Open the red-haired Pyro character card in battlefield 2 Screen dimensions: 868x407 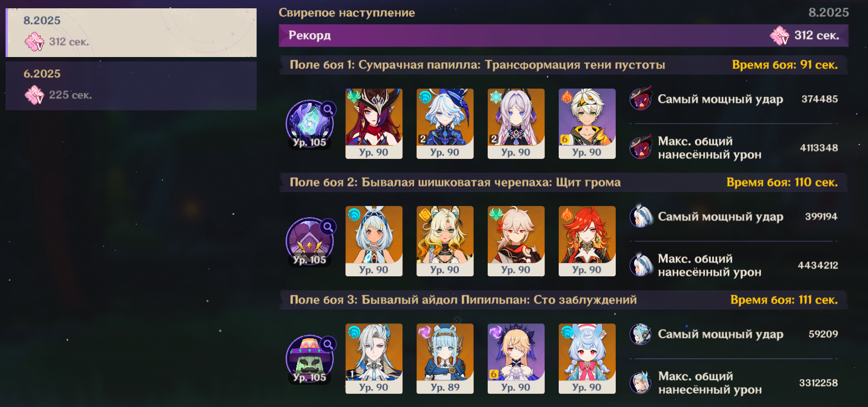[x=587, y=241]
